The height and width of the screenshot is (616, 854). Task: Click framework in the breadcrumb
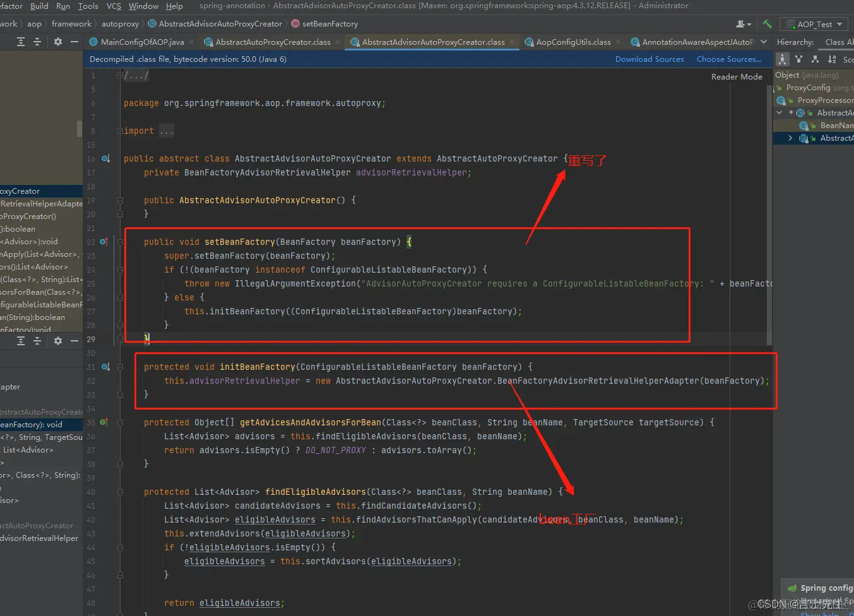point(71,24)
